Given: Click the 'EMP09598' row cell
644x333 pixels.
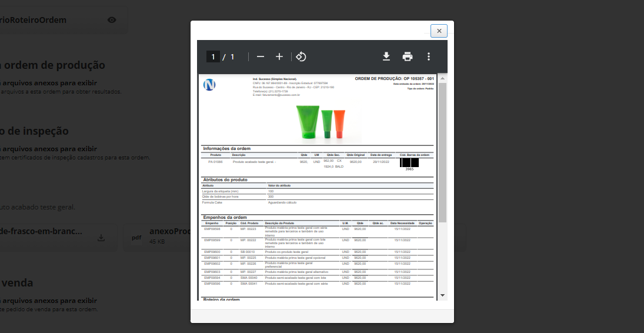Looking at the screenshot, I should click(x=212, y=229).
